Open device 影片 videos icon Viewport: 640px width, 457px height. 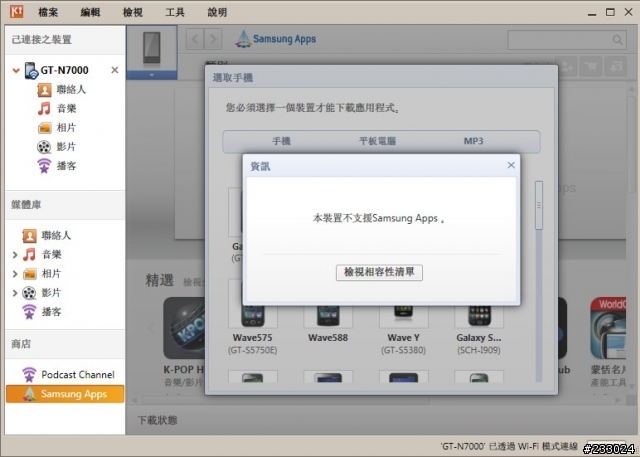tap(44, 147)
